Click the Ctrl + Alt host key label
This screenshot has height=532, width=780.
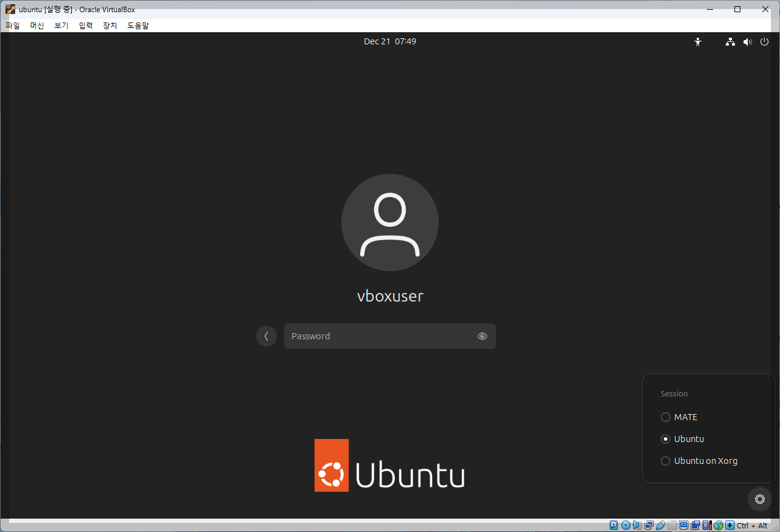[752, 526]
